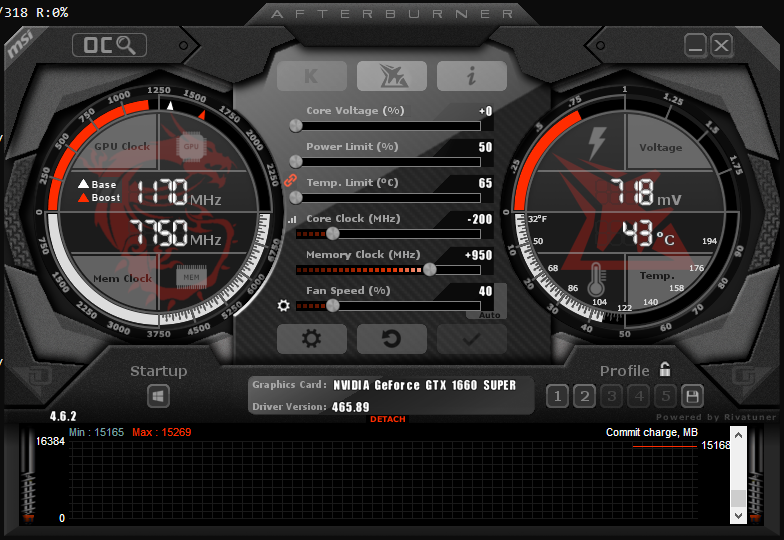Click the Memory Clock slider handle
784x540 pixels.
coord(430,270)
